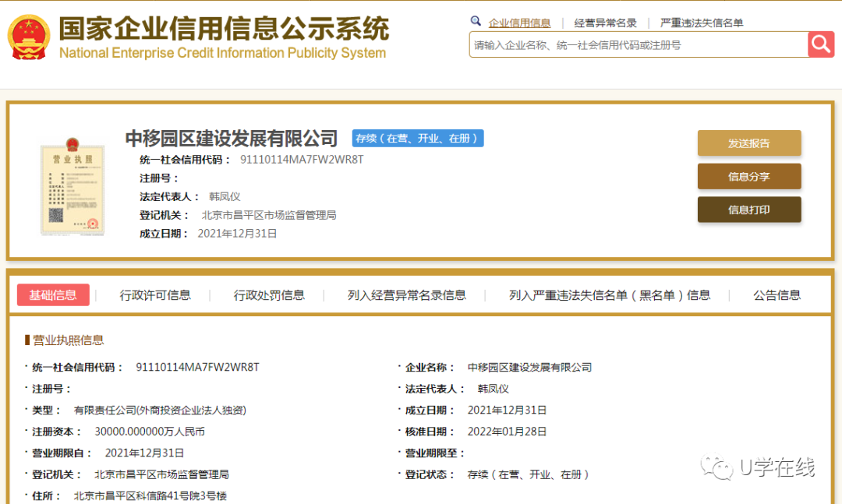Select the 严重违法失信名单 search category
Screen dimensions: 842x504
(702, 23)
